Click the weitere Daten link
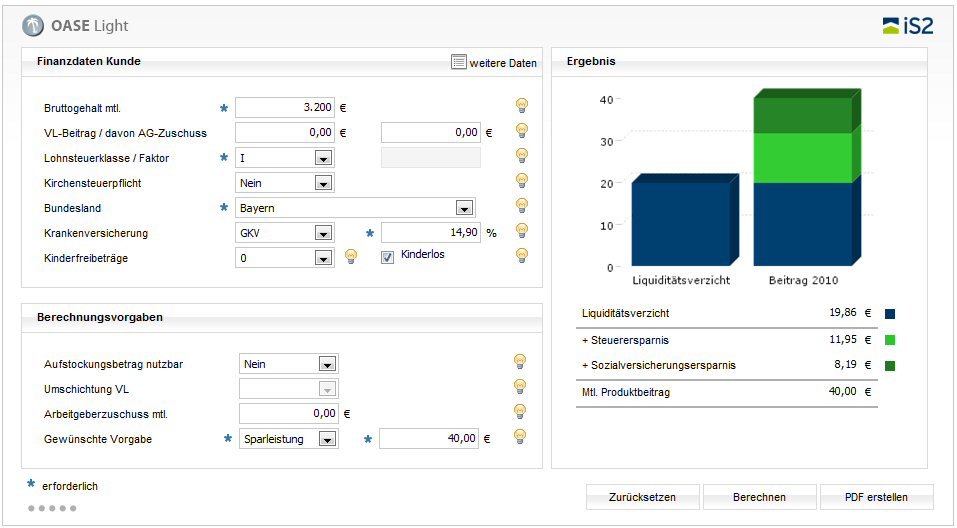The width and height of the screenshot is (957, 528). (x=503, y=63)
